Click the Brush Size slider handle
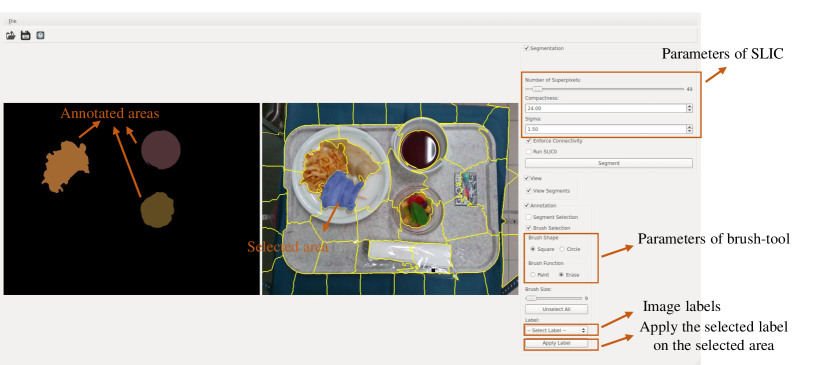This screenshot has height=365, width=831. coord(531,298)
